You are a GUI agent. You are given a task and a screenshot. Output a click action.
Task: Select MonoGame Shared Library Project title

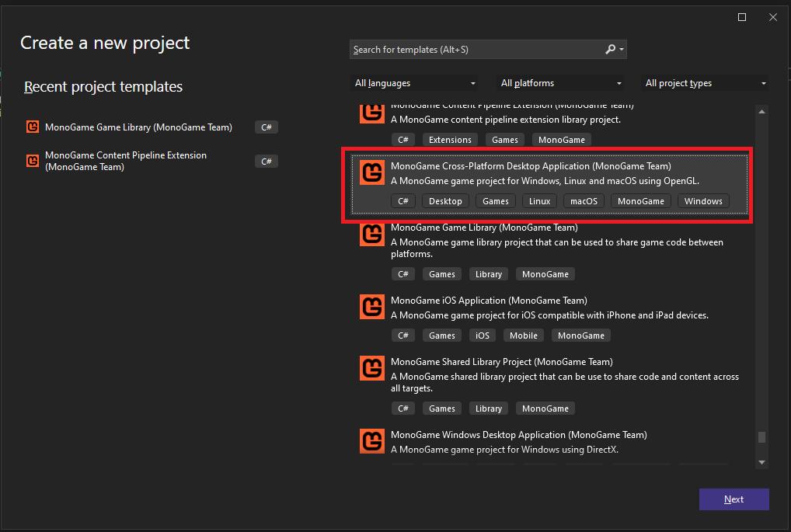click(501, 362)
